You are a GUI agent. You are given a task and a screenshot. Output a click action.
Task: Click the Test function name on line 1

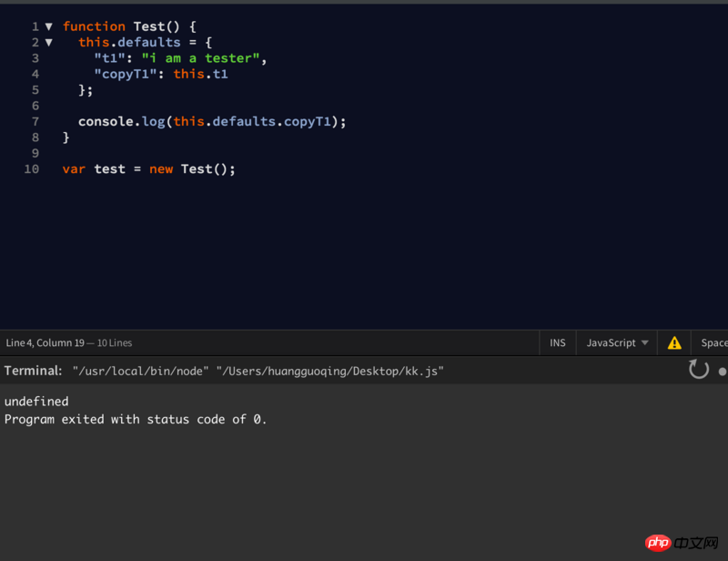[149, 26]
